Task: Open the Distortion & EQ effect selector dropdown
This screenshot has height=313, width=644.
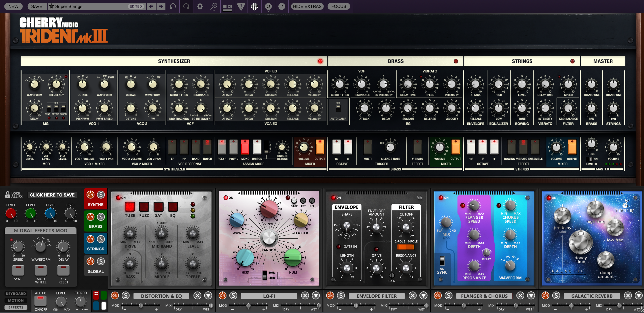Action: (161, 296)
